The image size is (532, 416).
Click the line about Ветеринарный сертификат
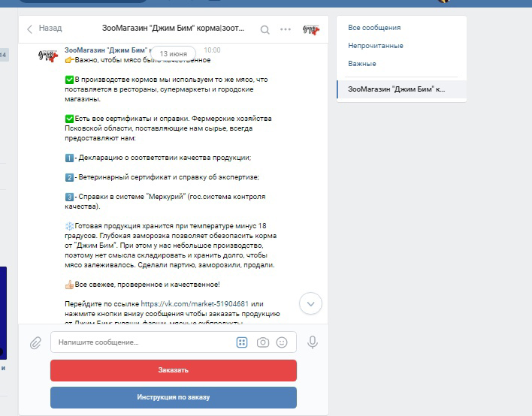pos(162,177)
